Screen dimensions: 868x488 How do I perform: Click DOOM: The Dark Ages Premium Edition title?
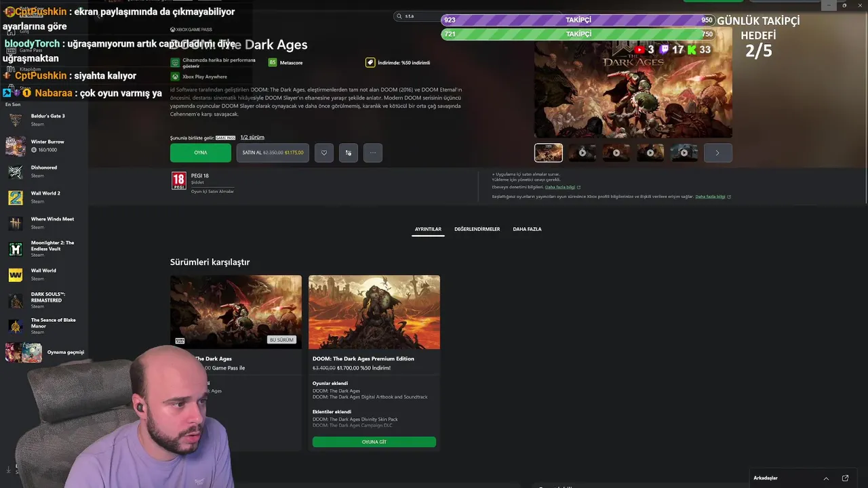363,359
